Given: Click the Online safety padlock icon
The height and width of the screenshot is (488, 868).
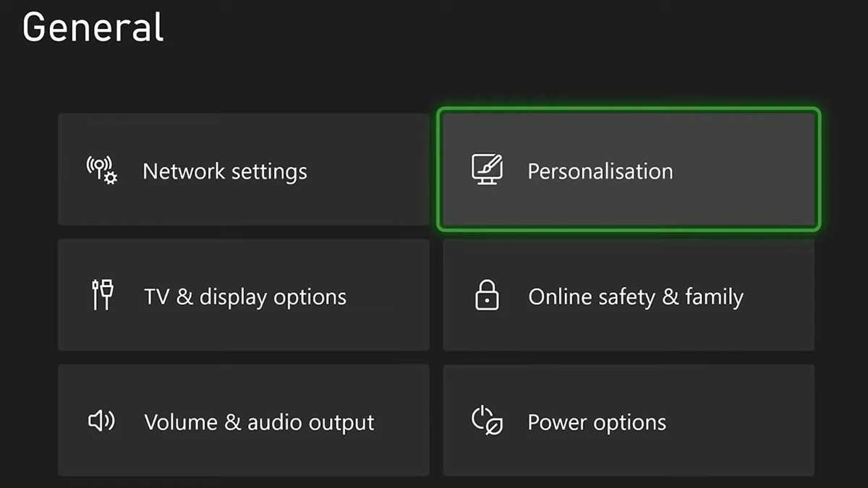Looking at the screenshot, I should point(487,296).
